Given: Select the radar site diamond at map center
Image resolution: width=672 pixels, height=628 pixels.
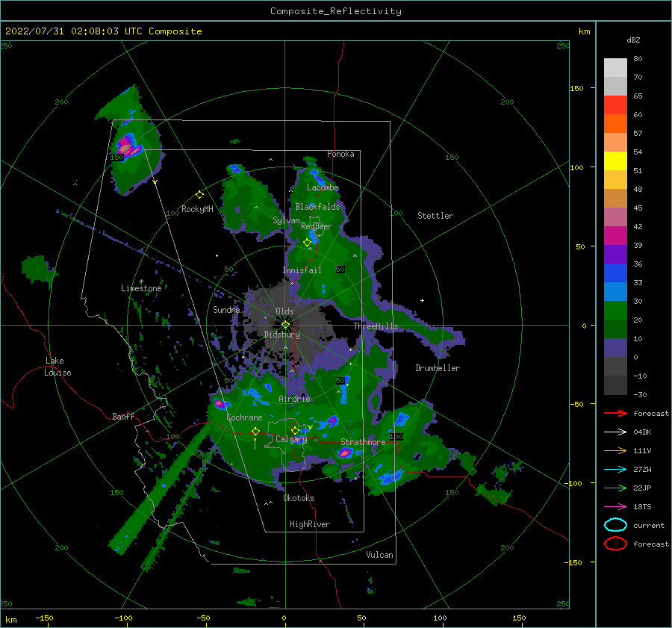Looking at the screenshot, I should (x=285, y=325).
